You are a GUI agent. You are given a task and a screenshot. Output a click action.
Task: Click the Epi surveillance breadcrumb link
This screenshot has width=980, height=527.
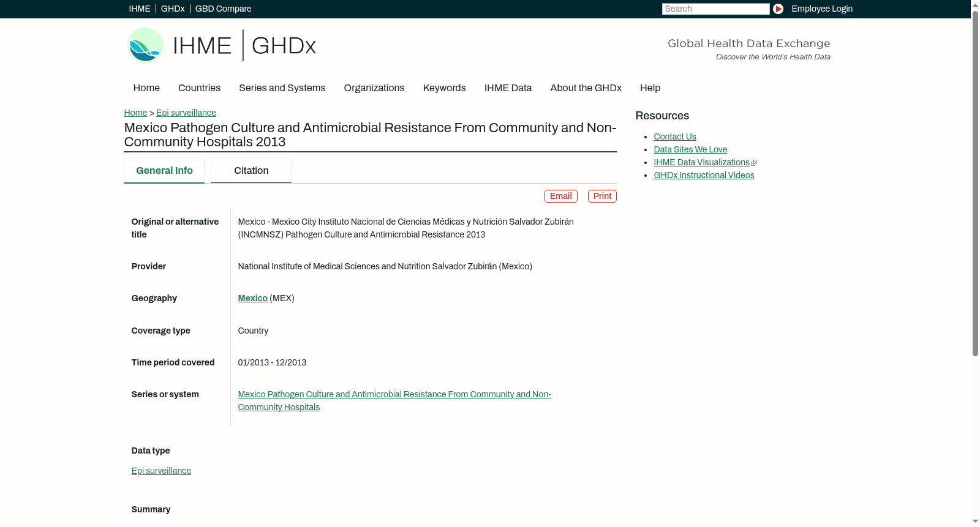[186, 113]
